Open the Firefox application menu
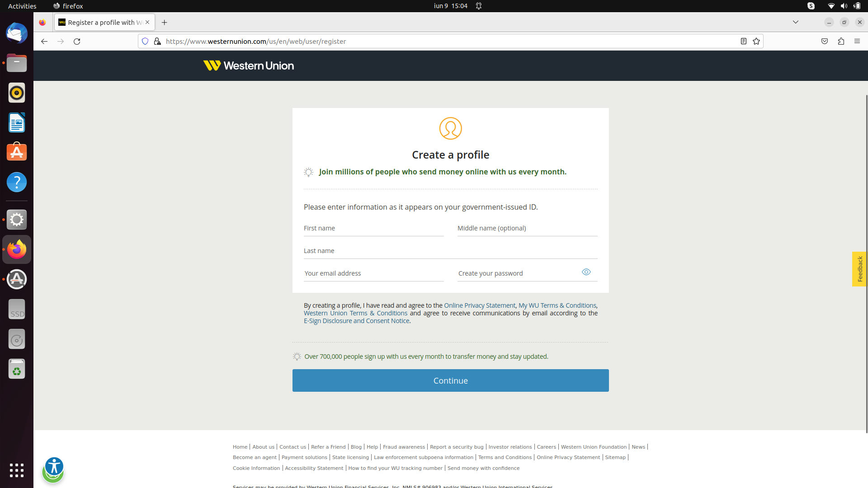Image resolution: width=868 pixels, height=488 pixels. click(858, 41)
